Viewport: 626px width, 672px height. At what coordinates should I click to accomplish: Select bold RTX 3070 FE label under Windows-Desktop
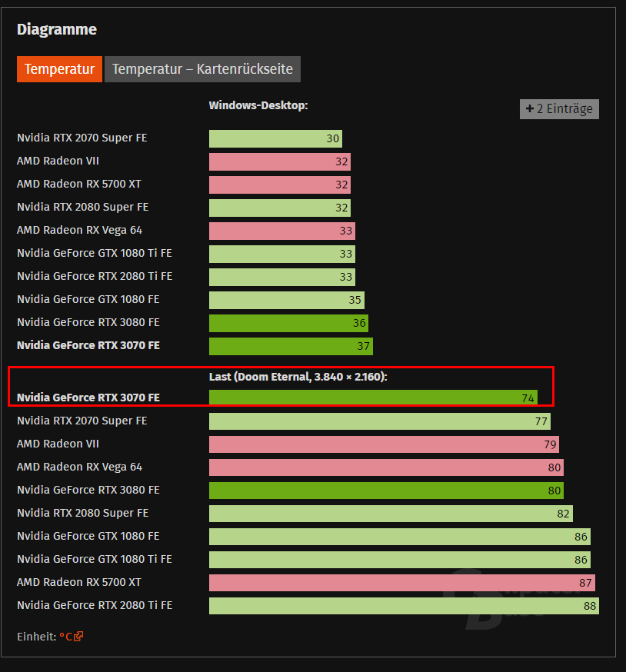click(x=88, y=346)
